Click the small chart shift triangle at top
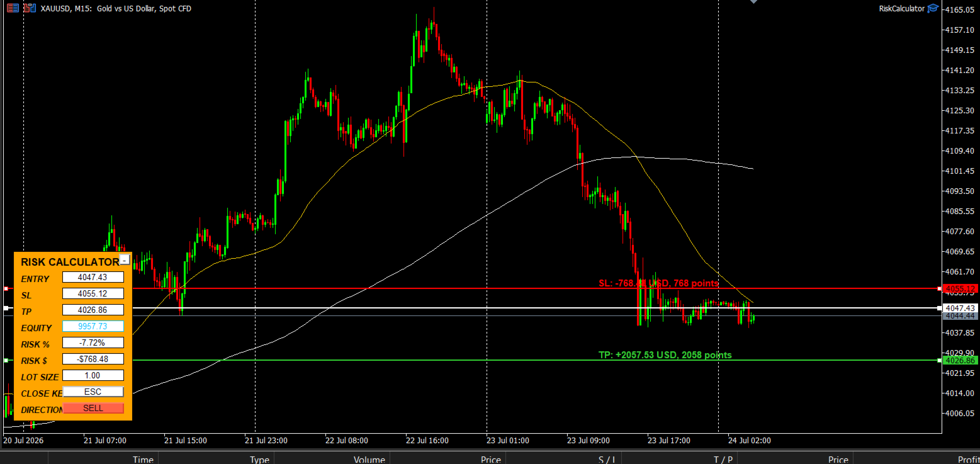980x464 pixels. [753, 2]
